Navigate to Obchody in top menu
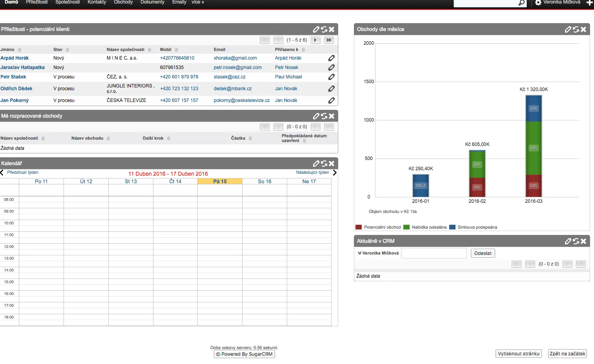Viewport: 594px width, 364px height. (x=123, y=2)
